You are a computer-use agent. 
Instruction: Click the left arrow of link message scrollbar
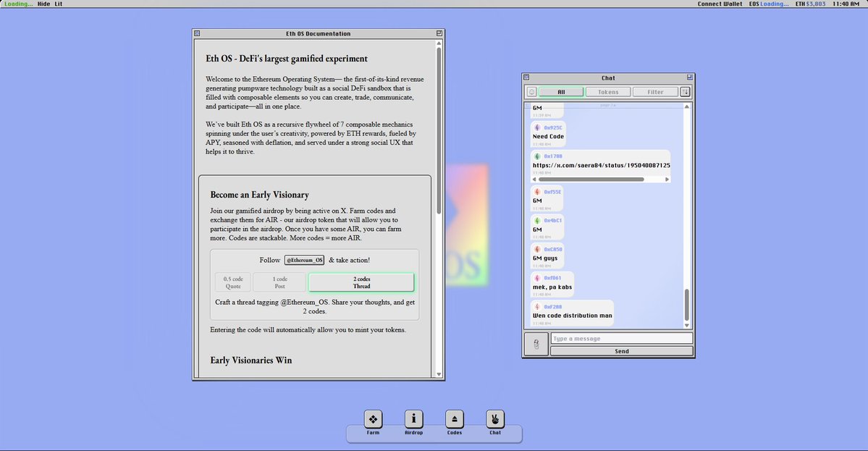tap(534, 180)
